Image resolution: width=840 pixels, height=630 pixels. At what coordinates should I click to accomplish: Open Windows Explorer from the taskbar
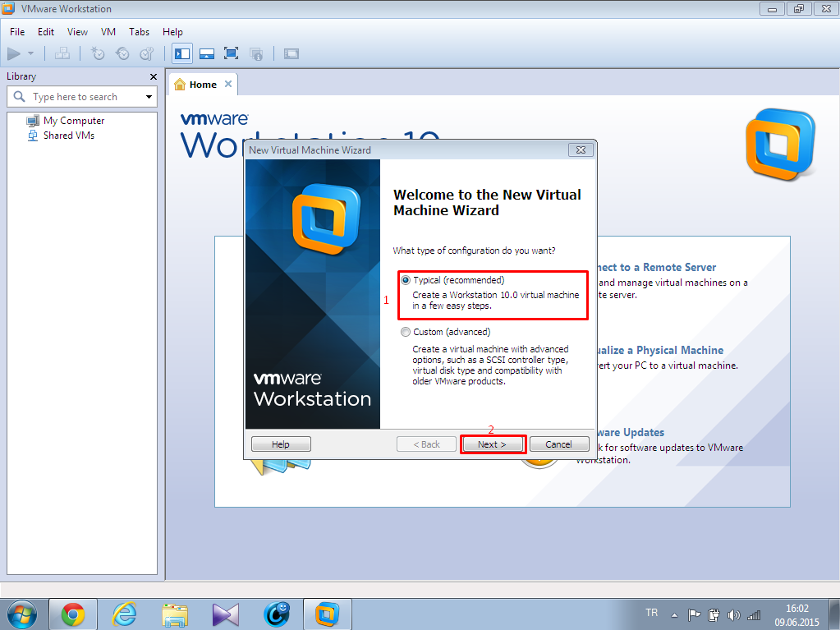[175, 614]
